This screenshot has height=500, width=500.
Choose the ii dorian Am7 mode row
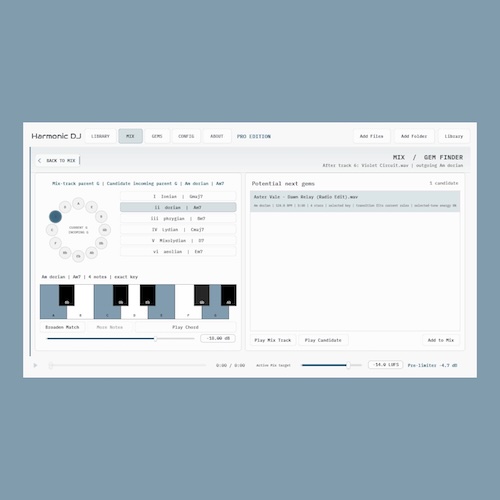tap(178, 207)
